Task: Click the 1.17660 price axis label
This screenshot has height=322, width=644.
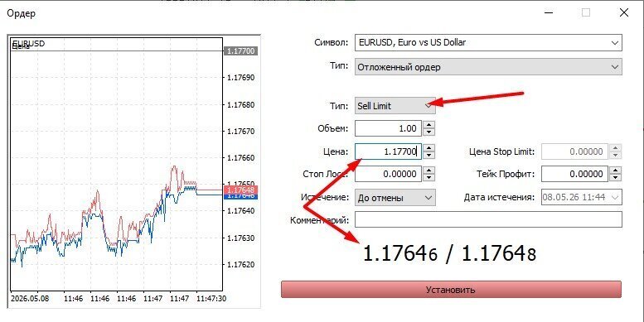Action: 240,158
